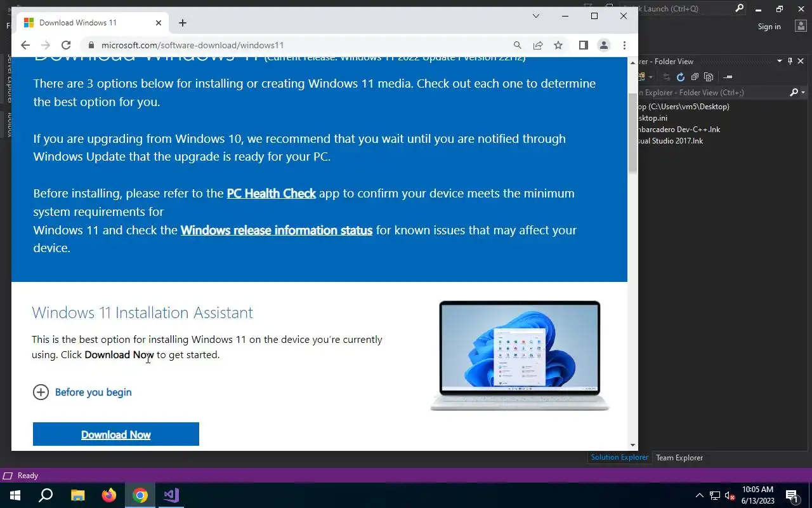
Task: Open Chrome side panel icon
Action: (584, 45)
